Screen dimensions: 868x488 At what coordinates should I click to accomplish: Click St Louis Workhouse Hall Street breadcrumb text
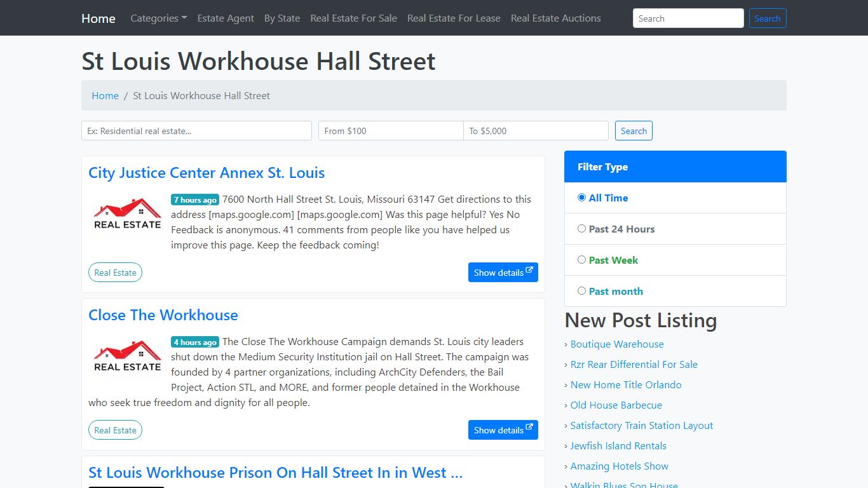coord(201,95)
